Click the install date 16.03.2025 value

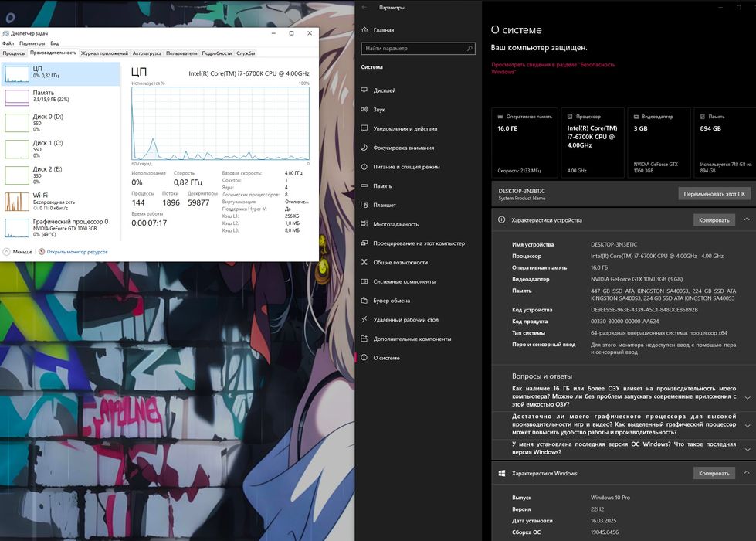coord(603,521)
